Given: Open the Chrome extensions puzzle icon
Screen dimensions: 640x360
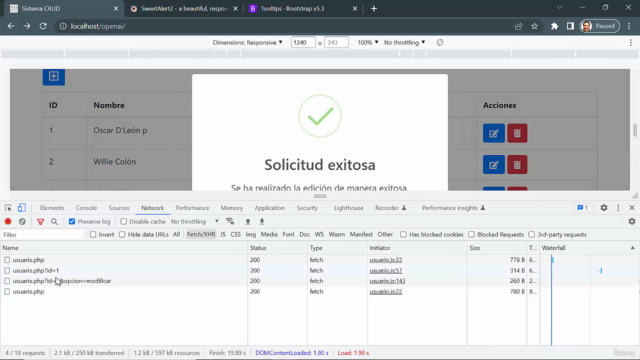Looking at the screenshot, I should pos(554,26).
